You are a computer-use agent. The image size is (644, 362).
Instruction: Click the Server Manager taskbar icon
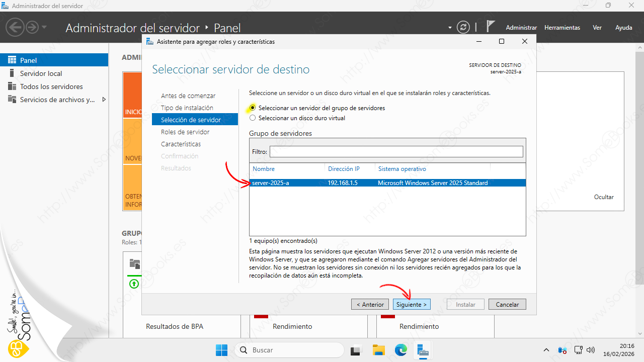click(423, 350)
